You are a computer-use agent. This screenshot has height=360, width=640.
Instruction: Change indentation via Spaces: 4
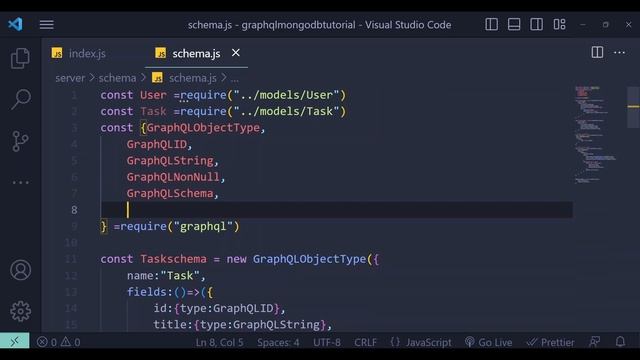click(x=278, y=342)
